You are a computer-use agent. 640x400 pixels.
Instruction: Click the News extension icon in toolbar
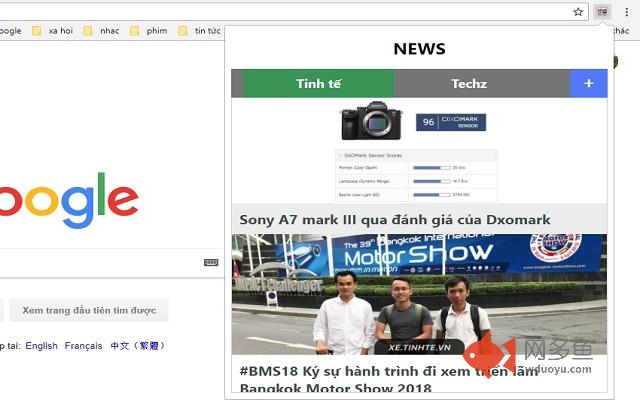coord(602,12)
